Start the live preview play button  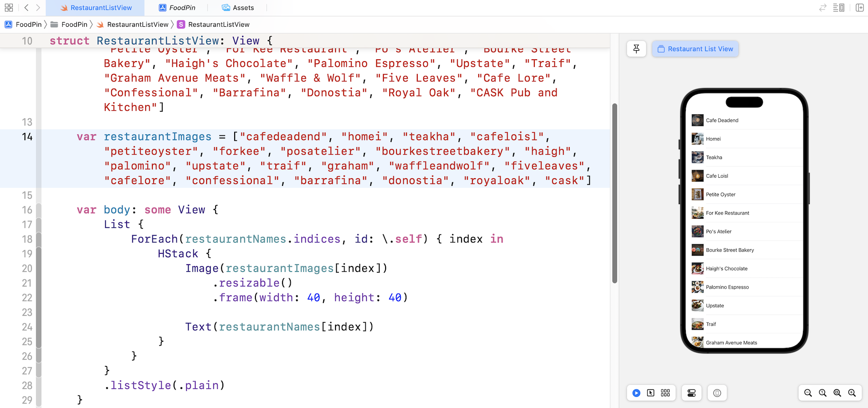click(636, 393)
